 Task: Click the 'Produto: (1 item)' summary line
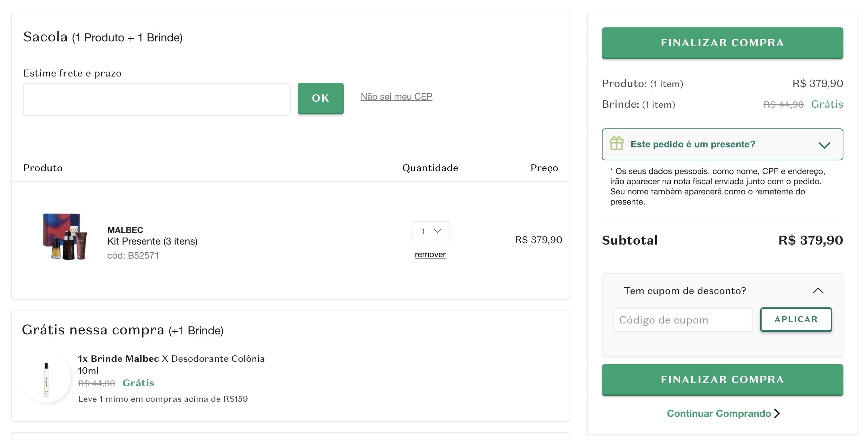pyautogui.click(x=643, y=84)
